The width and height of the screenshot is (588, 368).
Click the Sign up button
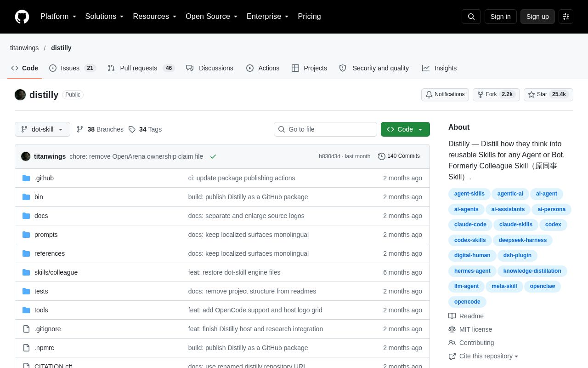[x=537, y=17]
